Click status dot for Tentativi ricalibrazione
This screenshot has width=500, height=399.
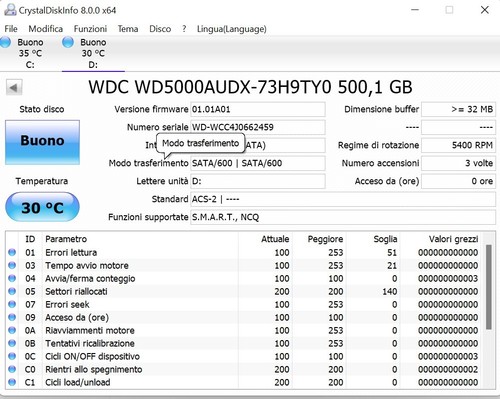click(12, 343)
